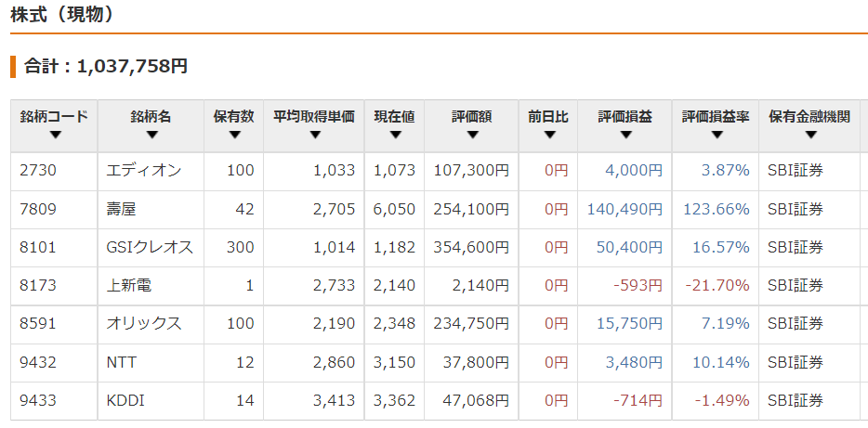The image size is (868, 428).
Task: Sort by 保有金融機関 column arrow
Action: click(811, 135)
